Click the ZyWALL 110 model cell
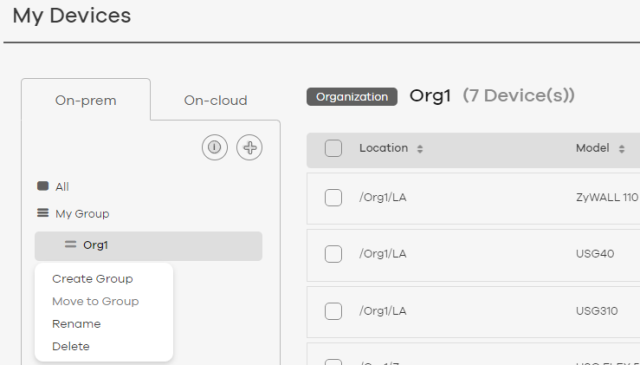Screen dimensions: 640x365 (x=607, y=198)
